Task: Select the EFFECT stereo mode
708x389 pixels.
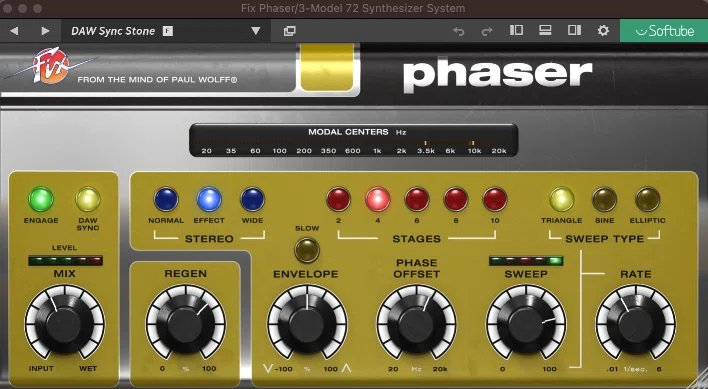Action: (209, 199)
